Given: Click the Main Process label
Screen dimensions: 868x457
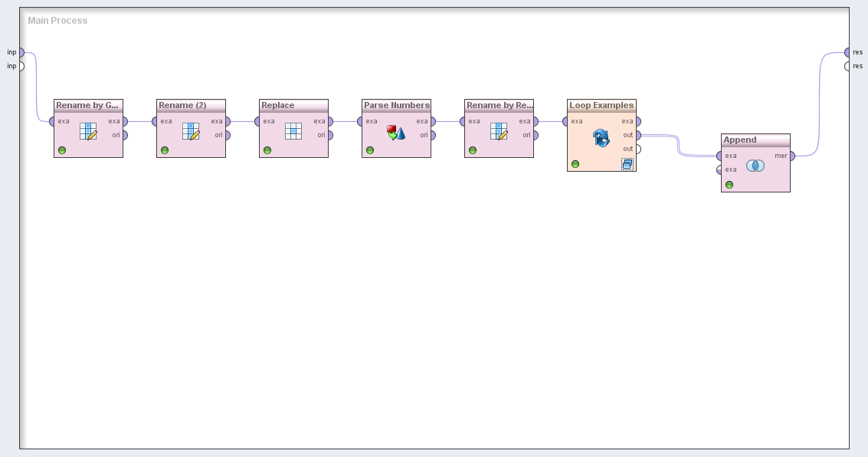Looking at the screenshot, I should 57,21.
